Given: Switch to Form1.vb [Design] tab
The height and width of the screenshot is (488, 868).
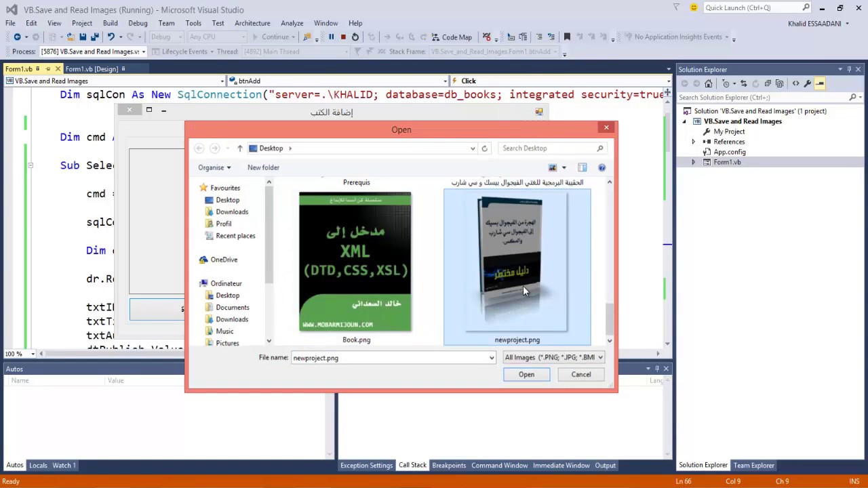Looking at the screenshot, I should point(92,68).
